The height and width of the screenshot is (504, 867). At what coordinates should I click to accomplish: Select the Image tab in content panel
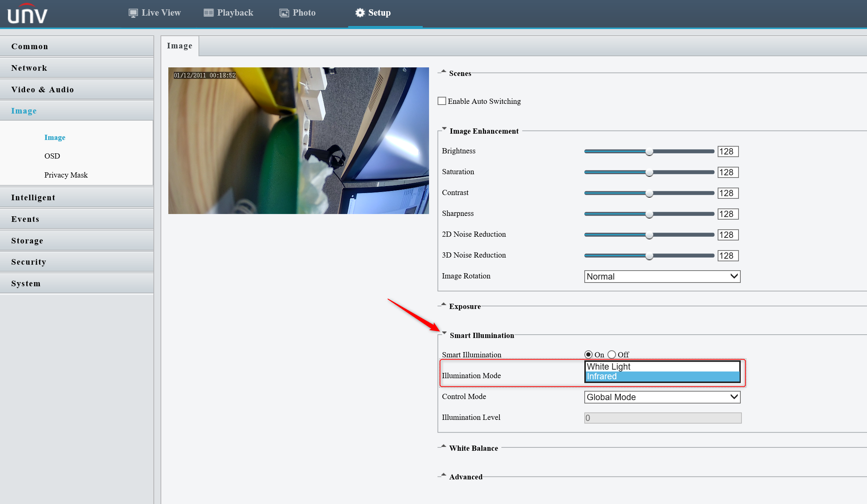[x=180, y=46]
